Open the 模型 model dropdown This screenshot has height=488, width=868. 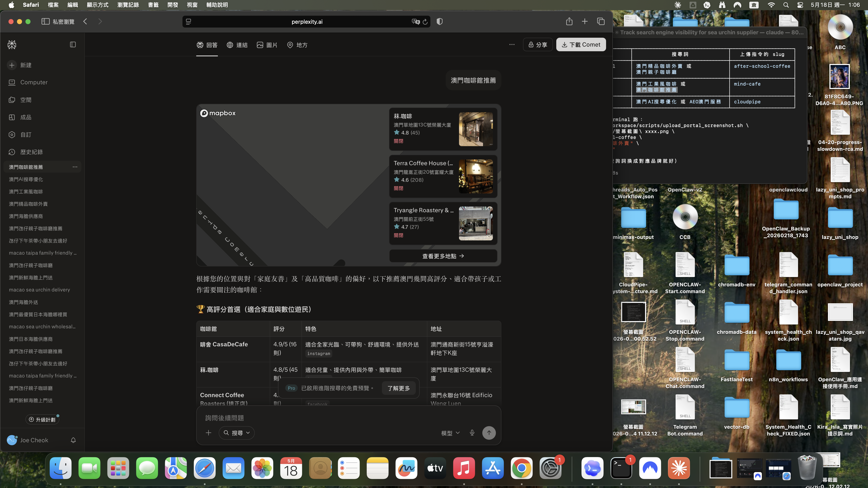tap(450, 433)
